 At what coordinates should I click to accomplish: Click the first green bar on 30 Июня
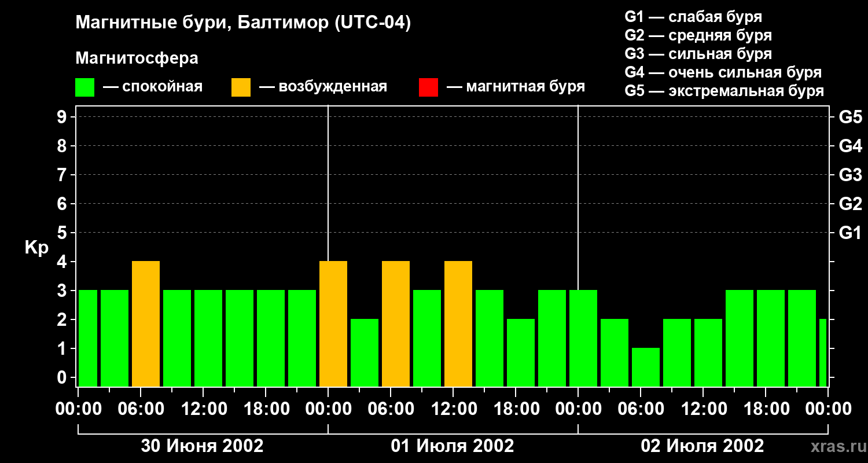87,339
